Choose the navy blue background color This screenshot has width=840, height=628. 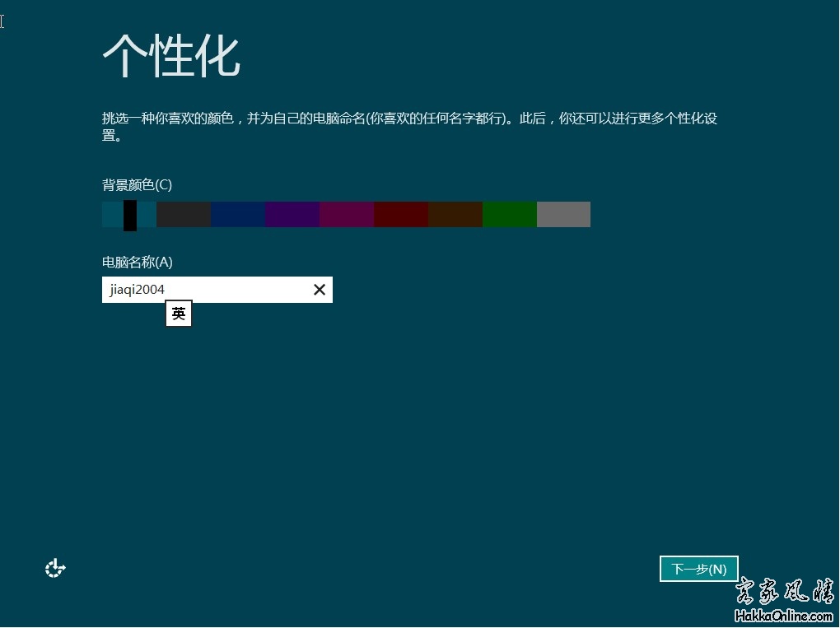[x=238, y=214]
